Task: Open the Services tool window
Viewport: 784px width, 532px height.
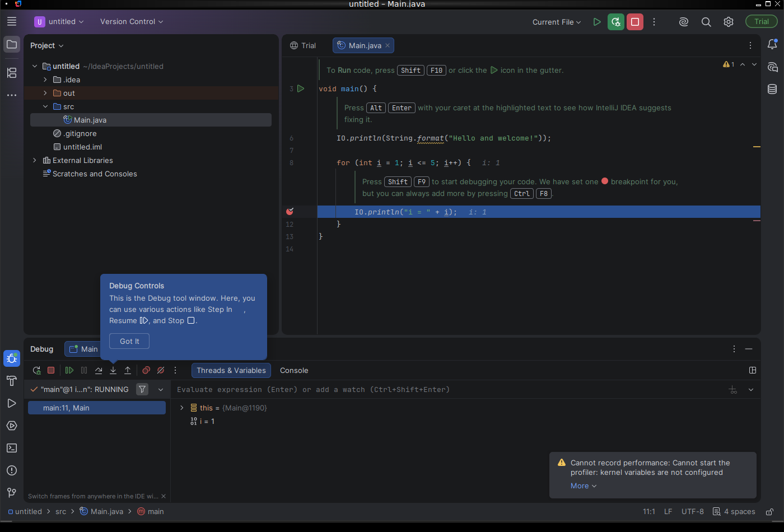Action: (12, 426)
